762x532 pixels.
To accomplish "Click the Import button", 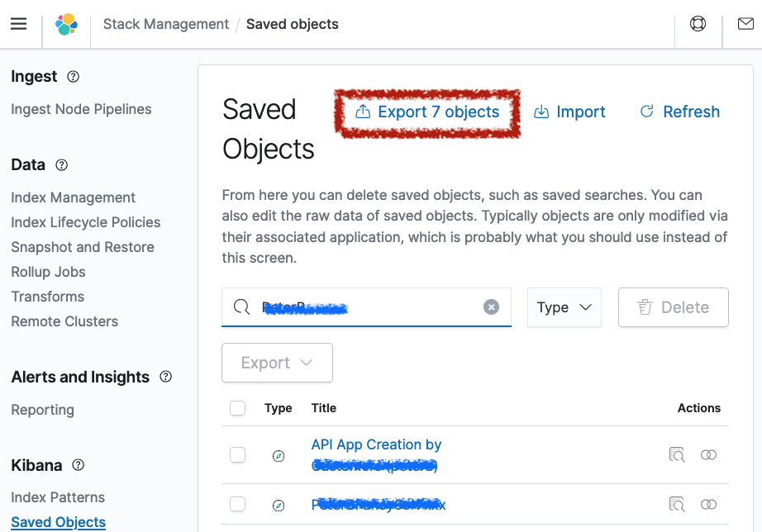I will pyautogui.click(x=569, y=112).
